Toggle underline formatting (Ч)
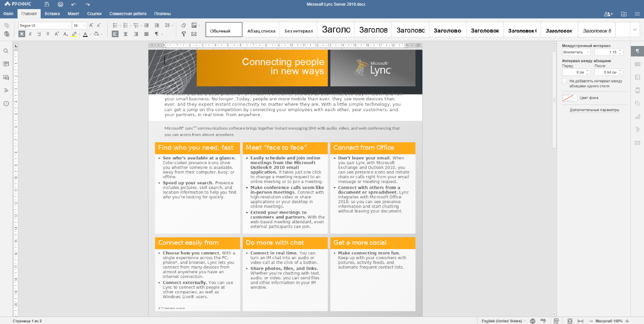The width and height of the screenshot is (644, 324). point(39,34)
